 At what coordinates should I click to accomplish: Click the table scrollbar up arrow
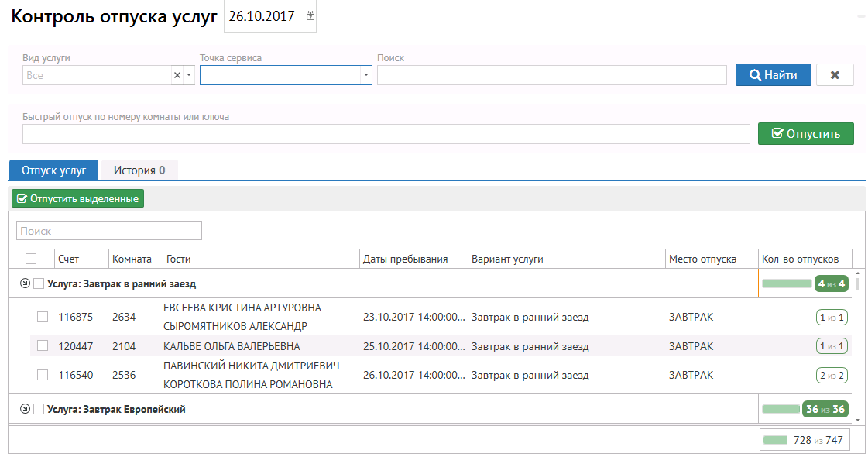[x=858, y=273]
